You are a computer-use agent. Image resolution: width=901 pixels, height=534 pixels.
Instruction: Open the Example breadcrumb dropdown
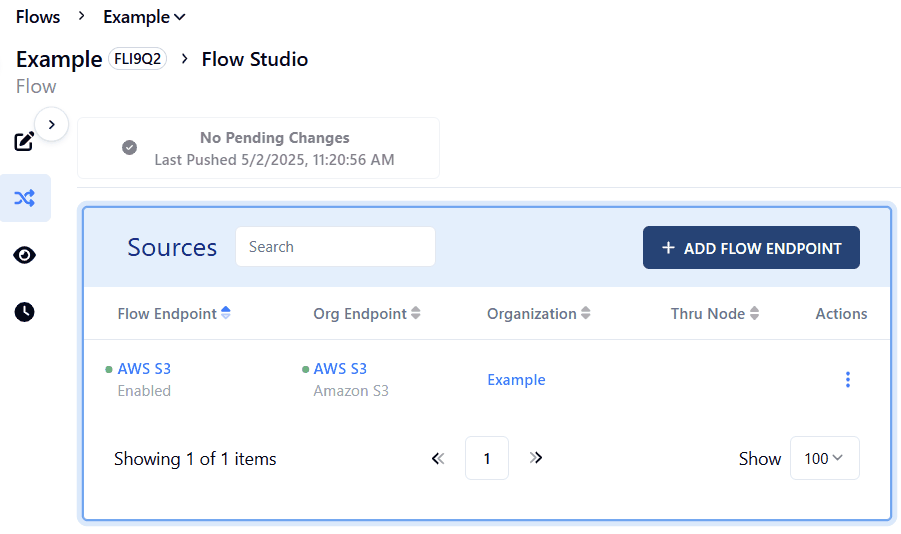coord(144,17)
